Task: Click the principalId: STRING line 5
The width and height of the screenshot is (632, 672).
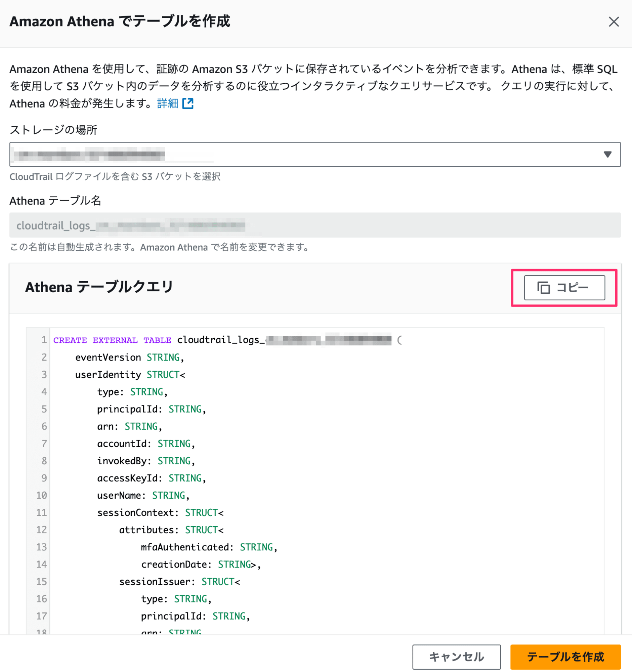Action: point(152,409)
